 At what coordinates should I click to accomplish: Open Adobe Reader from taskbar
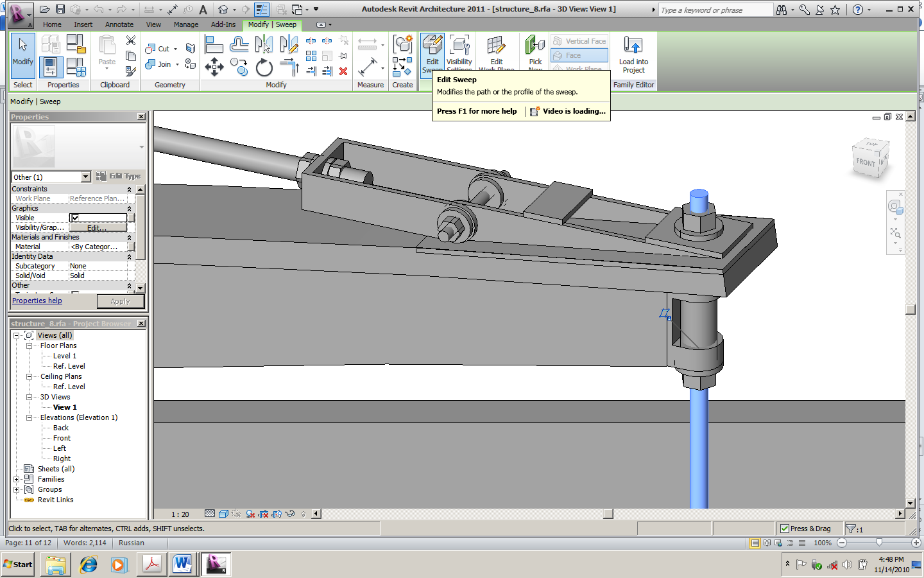tap(152, 565)
